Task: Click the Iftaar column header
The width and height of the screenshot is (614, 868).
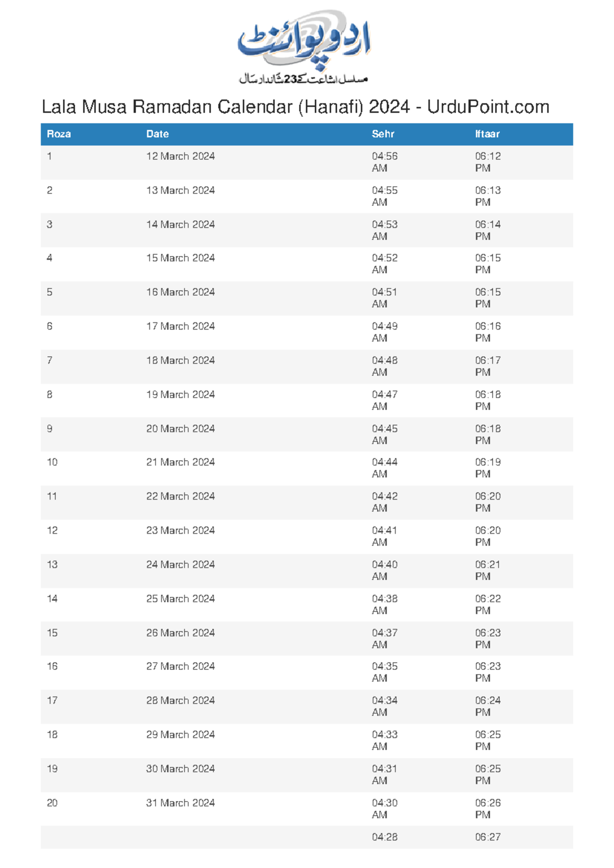Action: (x=487, y=134)
